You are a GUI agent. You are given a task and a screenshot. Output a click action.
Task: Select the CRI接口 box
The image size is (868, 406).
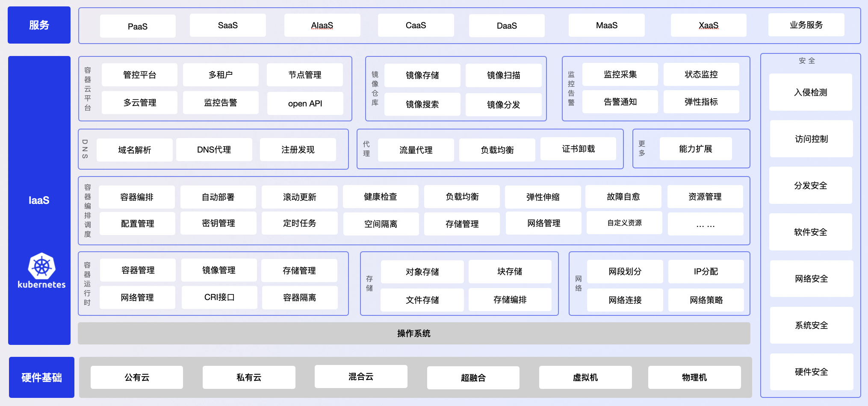[x=219, y=297]
